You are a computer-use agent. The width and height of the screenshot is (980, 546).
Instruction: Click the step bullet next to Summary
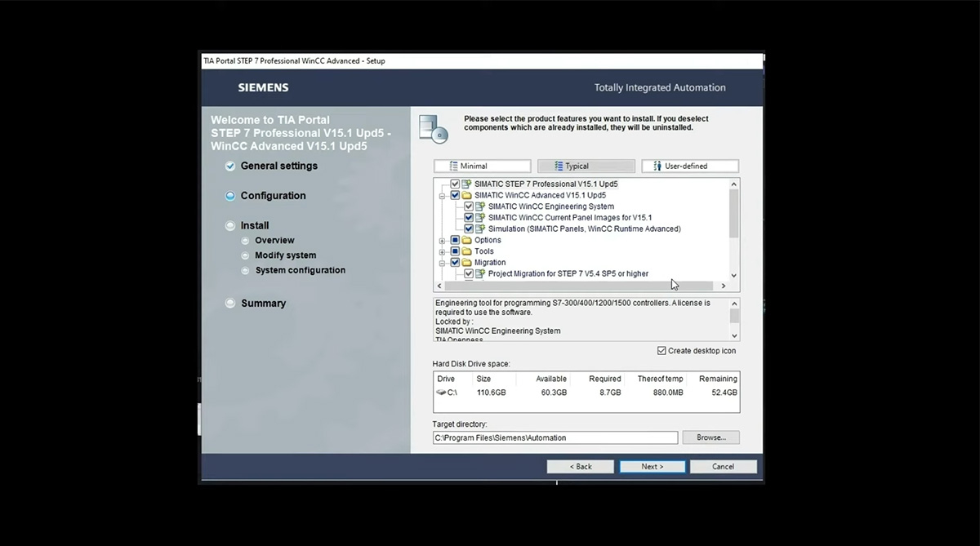230,304
